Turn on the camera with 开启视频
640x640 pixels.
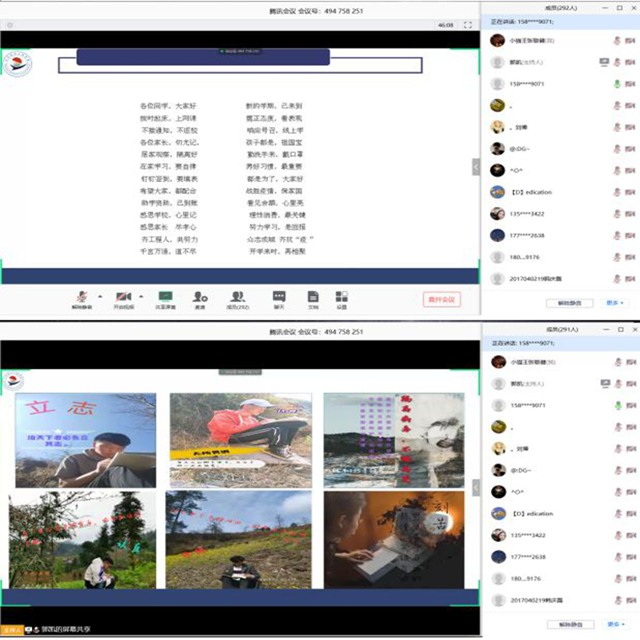pos(122,296)
